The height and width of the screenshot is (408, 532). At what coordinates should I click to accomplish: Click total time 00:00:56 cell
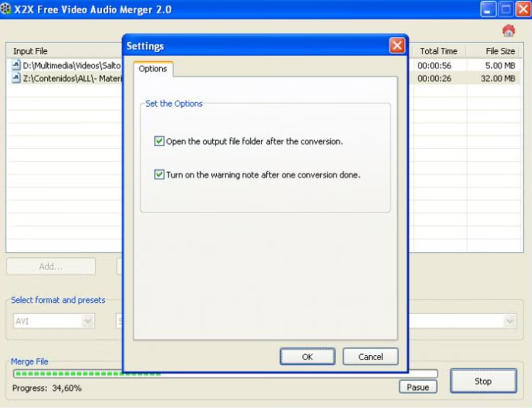(434, 66)
